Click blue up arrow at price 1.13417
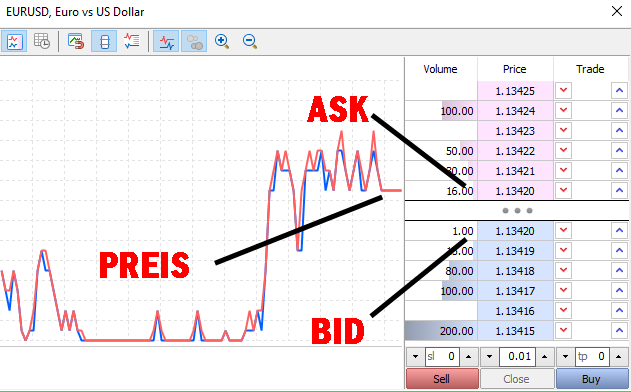631x392 pixels. pos(619,291)
